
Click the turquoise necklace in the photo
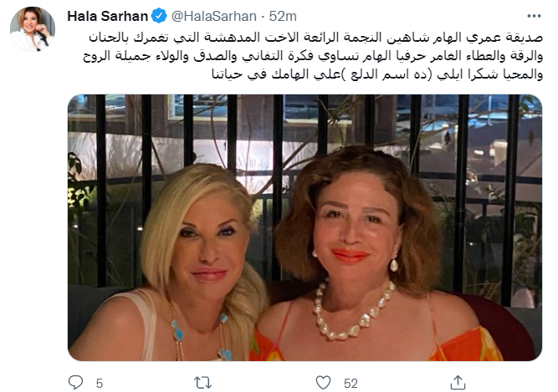coord(200,333)
